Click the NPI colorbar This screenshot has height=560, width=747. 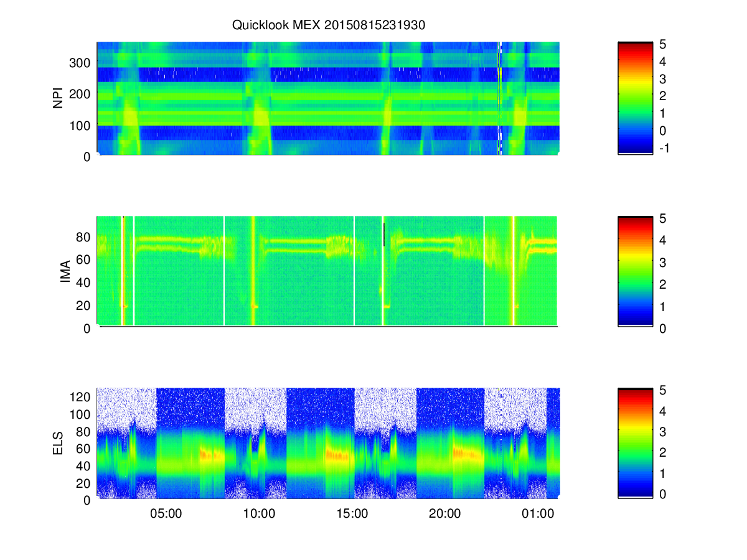click(x=635, y=98)
